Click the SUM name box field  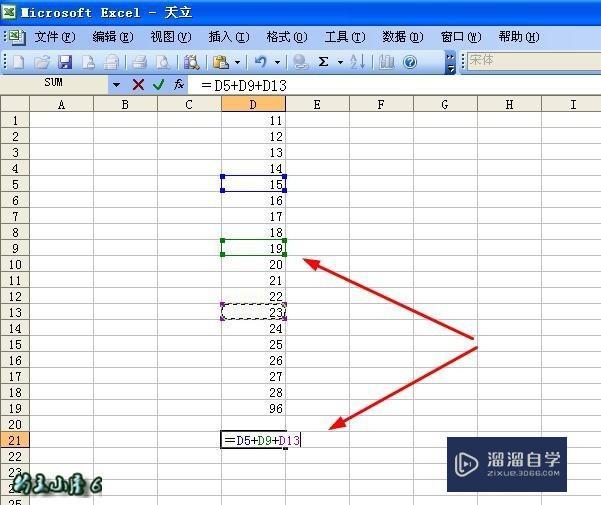point(54,84)
